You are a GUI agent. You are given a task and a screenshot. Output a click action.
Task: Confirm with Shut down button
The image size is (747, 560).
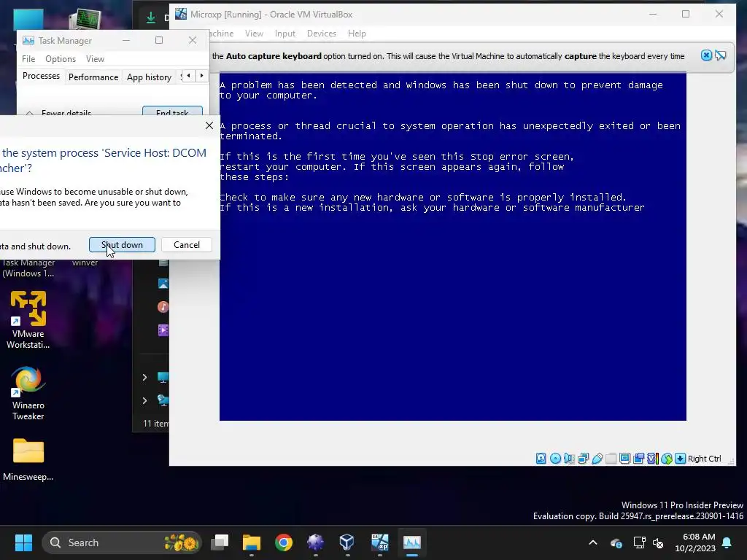pyautogui.click(x=122, y=245)
